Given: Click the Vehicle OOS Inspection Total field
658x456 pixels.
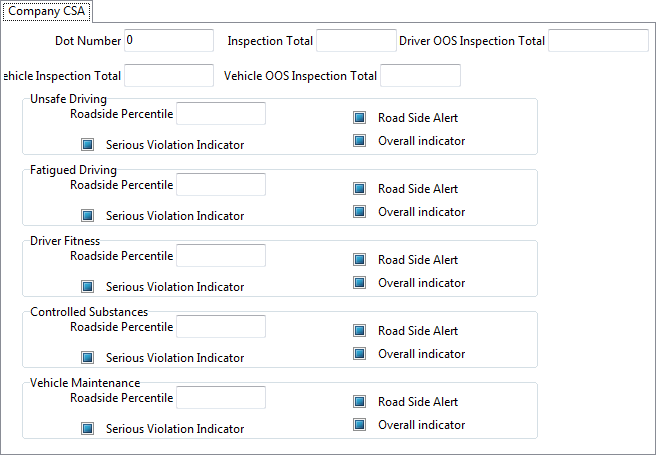Looking at the screenshot, I should (x=420, y=76).
